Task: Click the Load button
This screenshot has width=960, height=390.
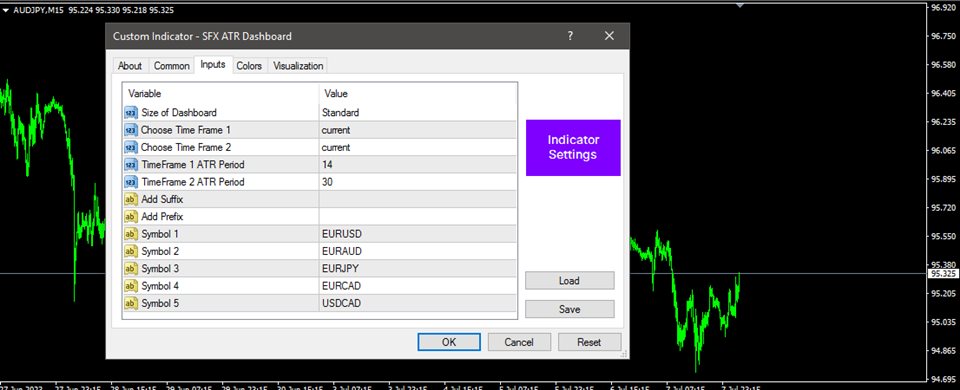Action: (569, 280)
